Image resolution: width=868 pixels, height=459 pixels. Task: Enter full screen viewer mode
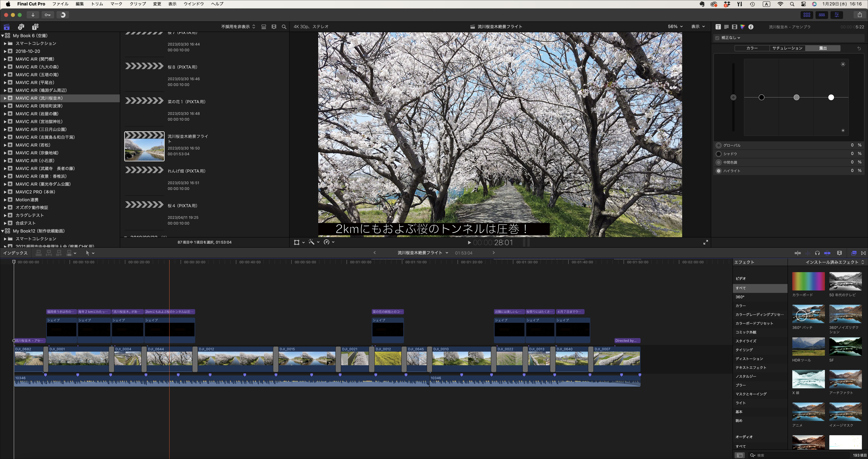(706, 242)
